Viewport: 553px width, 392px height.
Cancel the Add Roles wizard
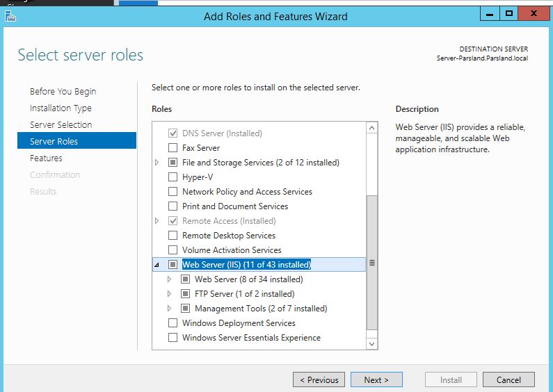508,380
